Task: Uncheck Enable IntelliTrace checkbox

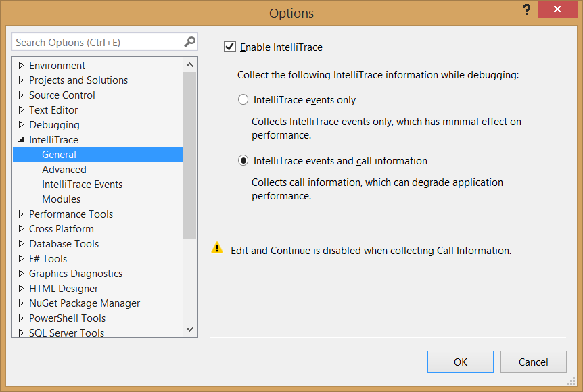Action: [230, 47]
